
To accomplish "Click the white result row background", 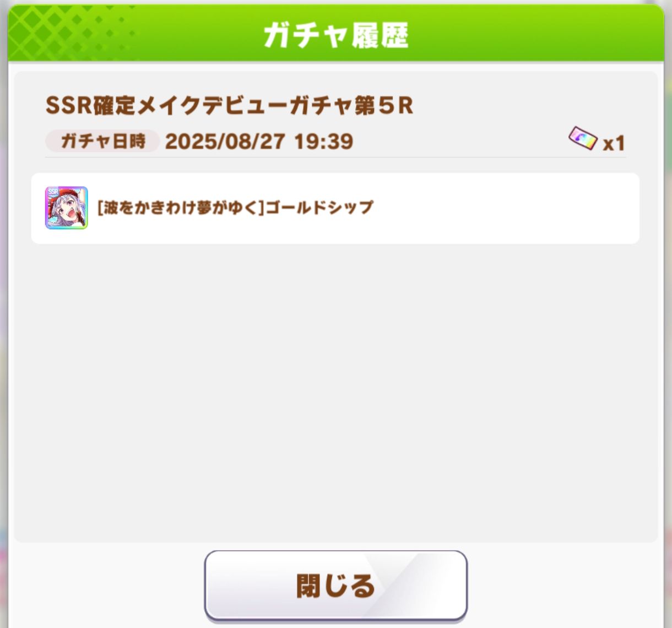I will coord(335,208).
